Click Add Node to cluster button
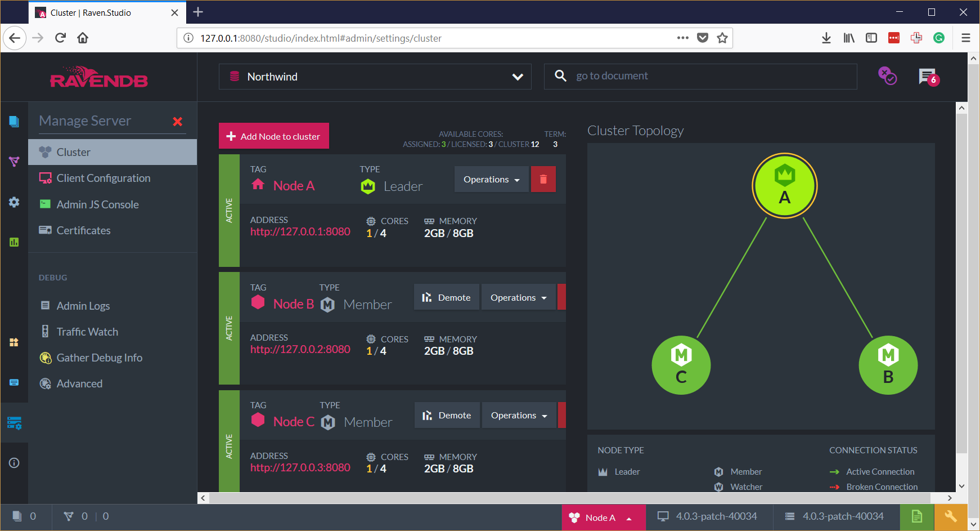 coord(274,136)
